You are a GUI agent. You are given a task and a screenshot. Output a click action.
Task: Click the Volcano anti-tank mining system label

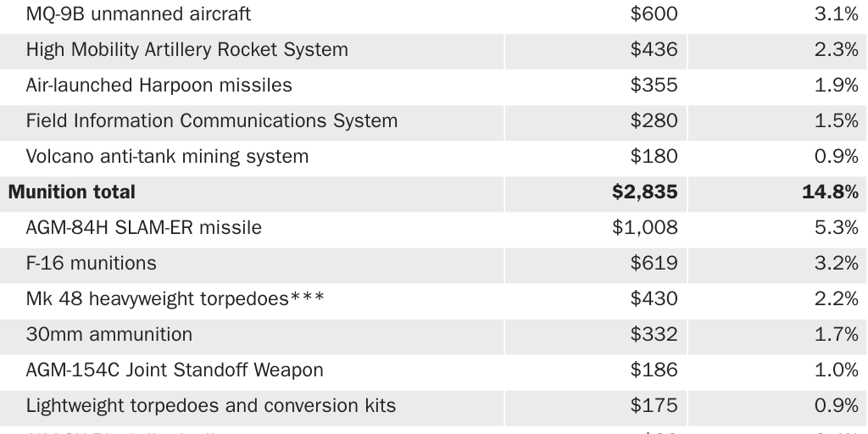click(167, 157)
